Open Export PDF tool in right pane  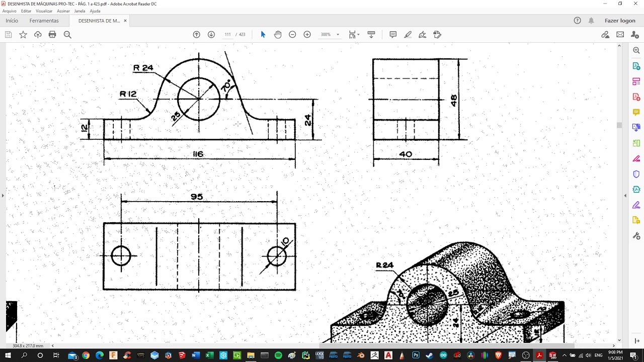pos(636,66)
